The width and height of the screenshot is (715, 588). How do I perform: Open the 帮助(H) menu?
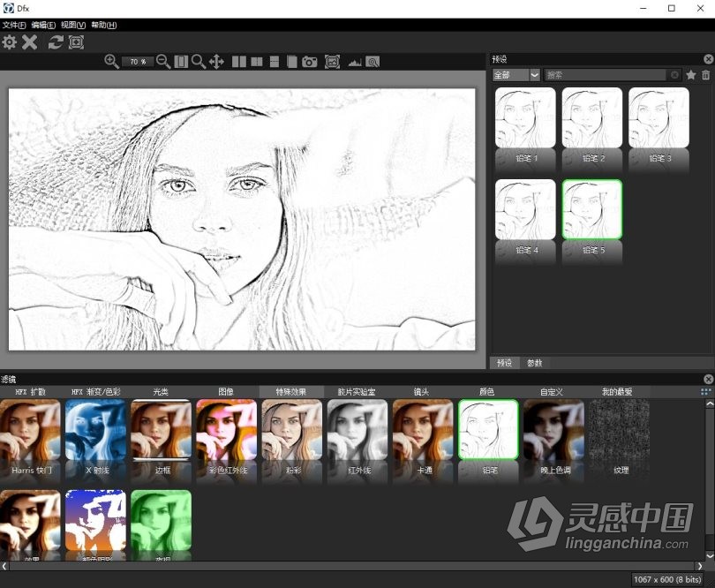[x=104, y=25]
